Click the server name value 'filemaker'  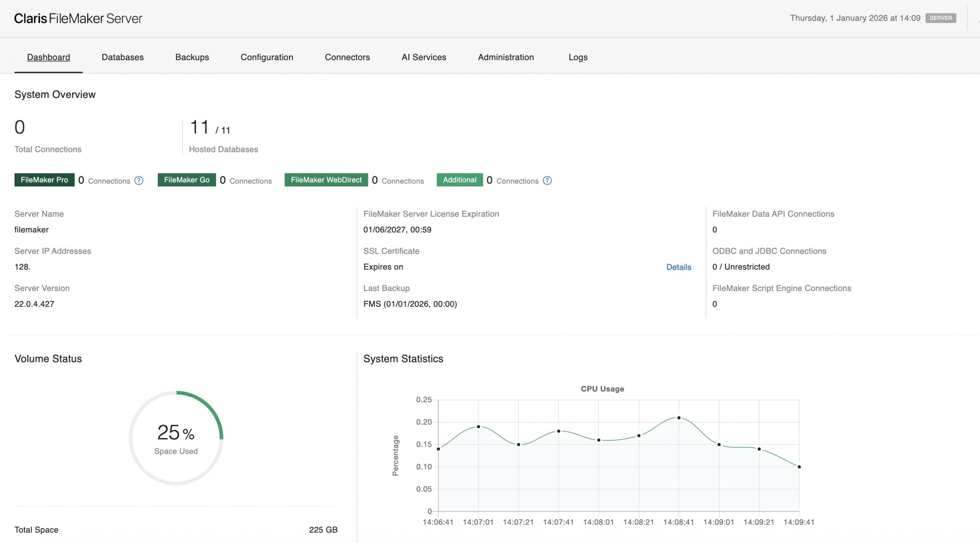click(x=31, y=230)
